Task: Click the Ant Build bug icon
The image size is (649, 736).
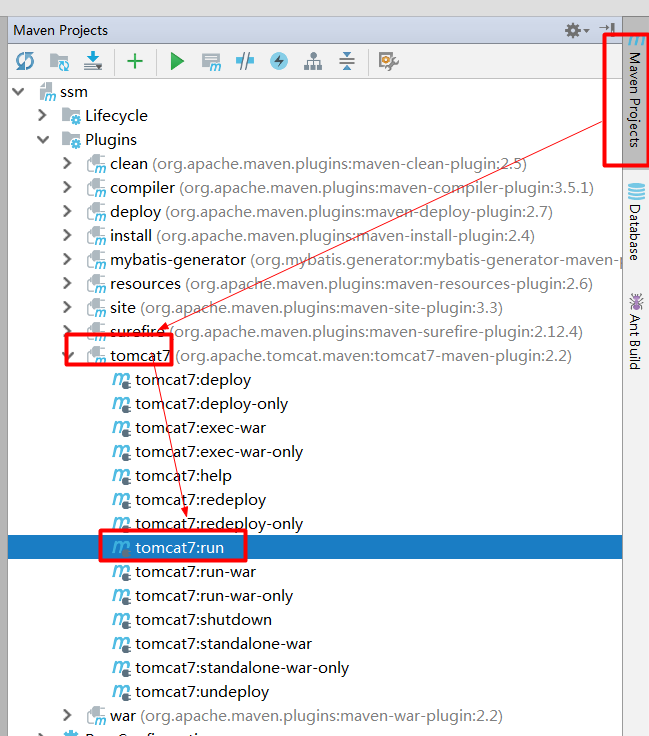Action: click(x=636, y=301)
